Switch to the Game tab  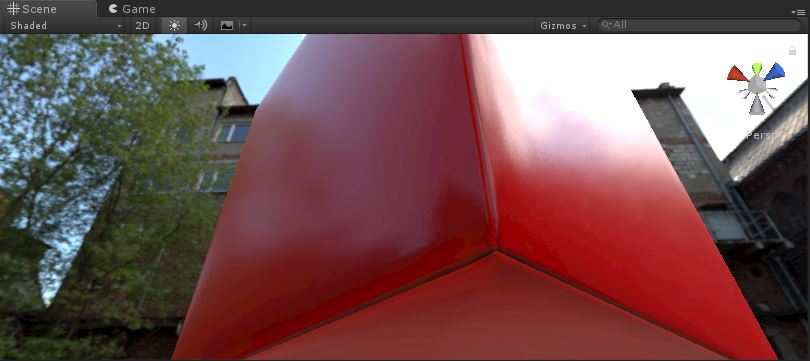pos(132,9)
